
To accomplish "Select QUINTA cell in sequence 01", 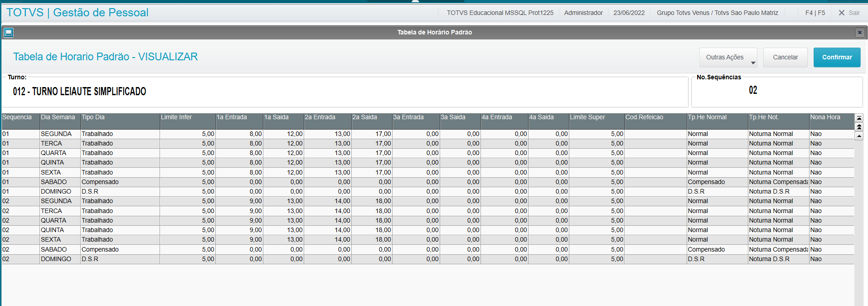I will point(60,162).
